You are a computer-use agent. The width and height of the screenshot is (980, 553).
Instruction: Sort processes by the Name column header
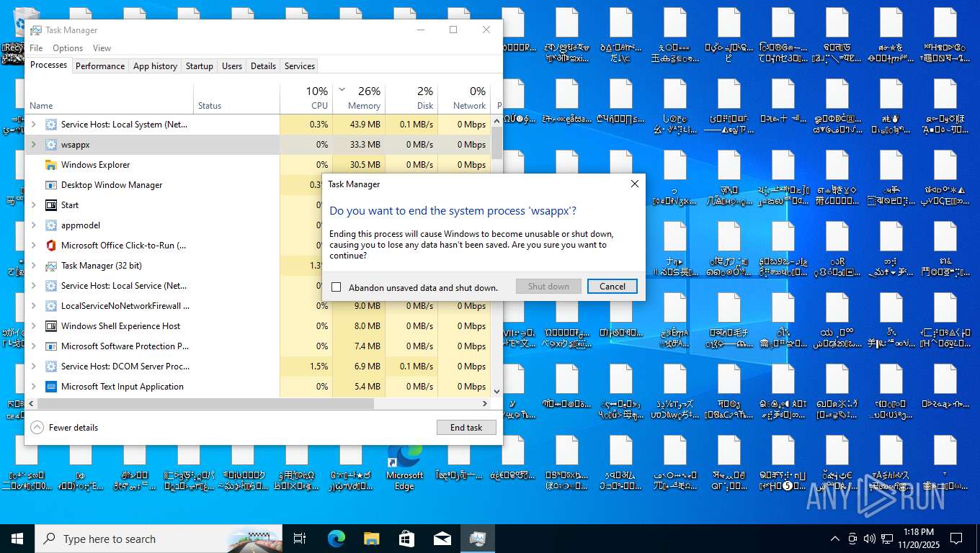coord(110,99)
